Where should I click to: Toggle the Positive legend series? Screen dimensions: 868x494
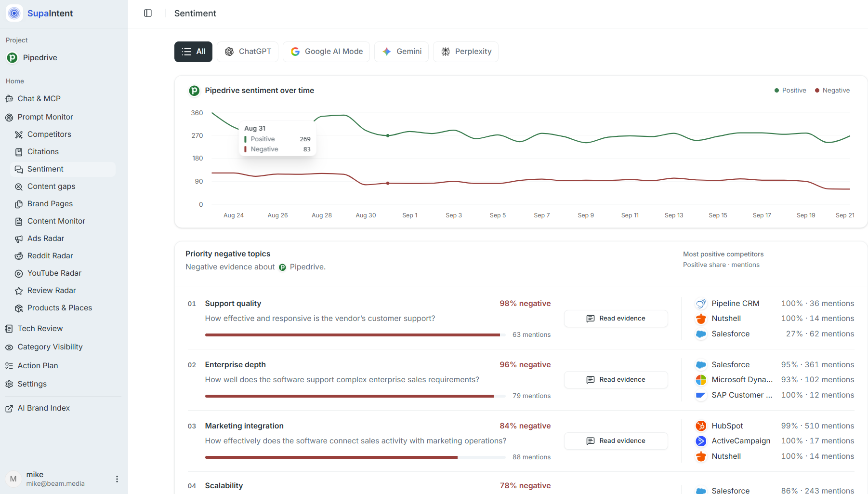coord(790,91)
